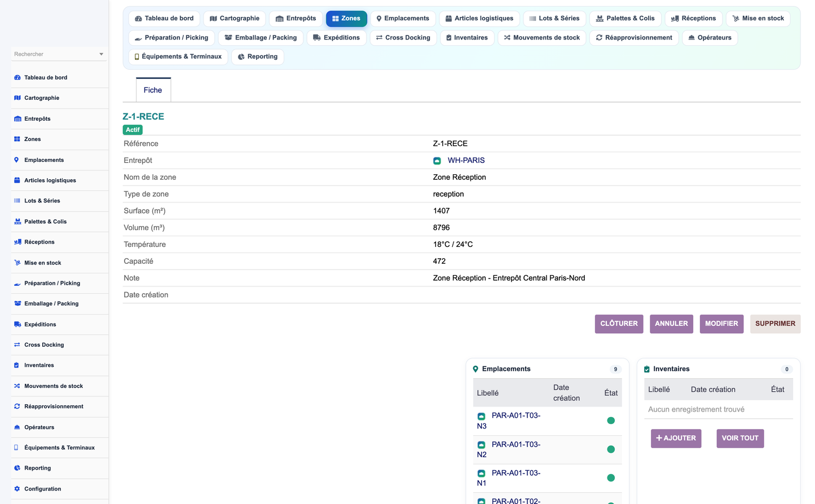The image size is (815, 504).
Task: Click icon beside PAR-A01-T03-N2 location
Action: coord(482,445)
